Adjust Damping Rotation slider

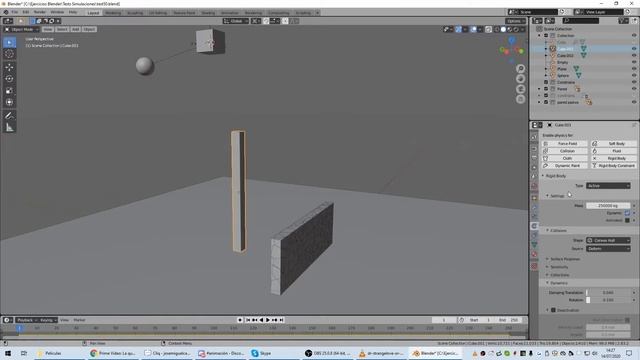point(608,300)
